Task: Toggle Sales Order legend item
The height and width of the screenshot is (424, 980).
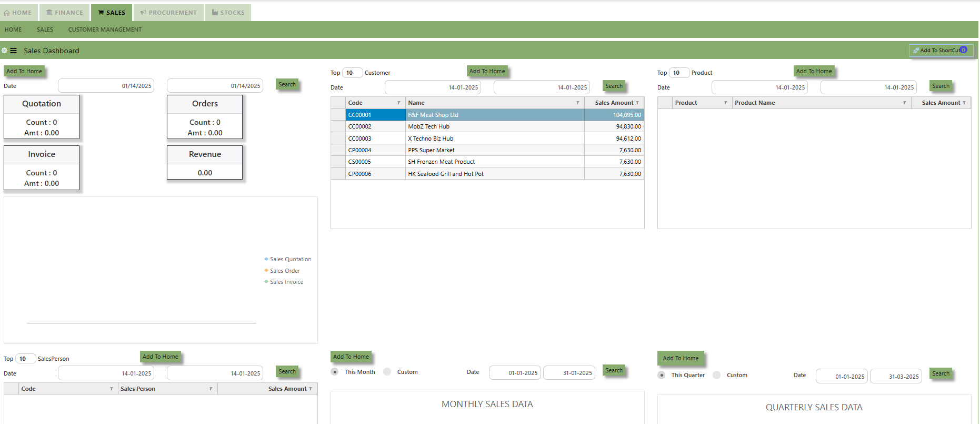Action: tap(282, 271)
